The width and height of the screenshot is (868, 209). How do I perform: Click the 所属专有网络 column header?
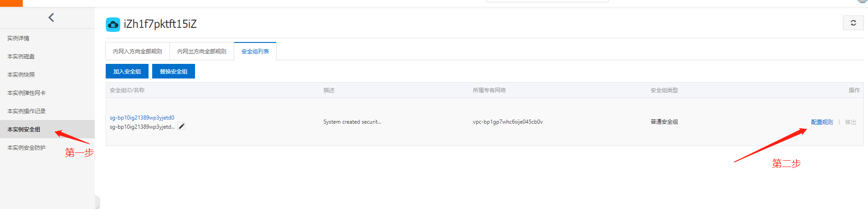[489, 90]
